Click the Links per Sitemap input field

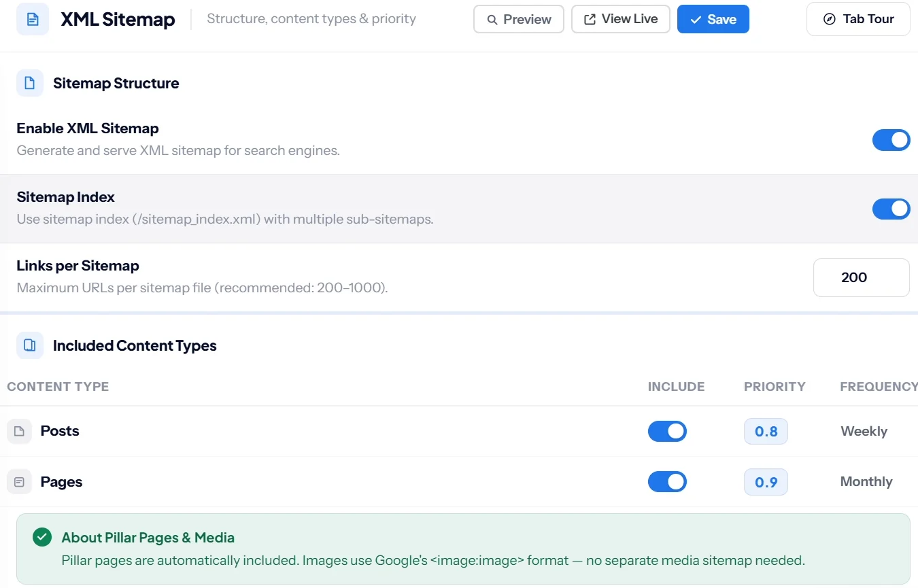(861, 277)
